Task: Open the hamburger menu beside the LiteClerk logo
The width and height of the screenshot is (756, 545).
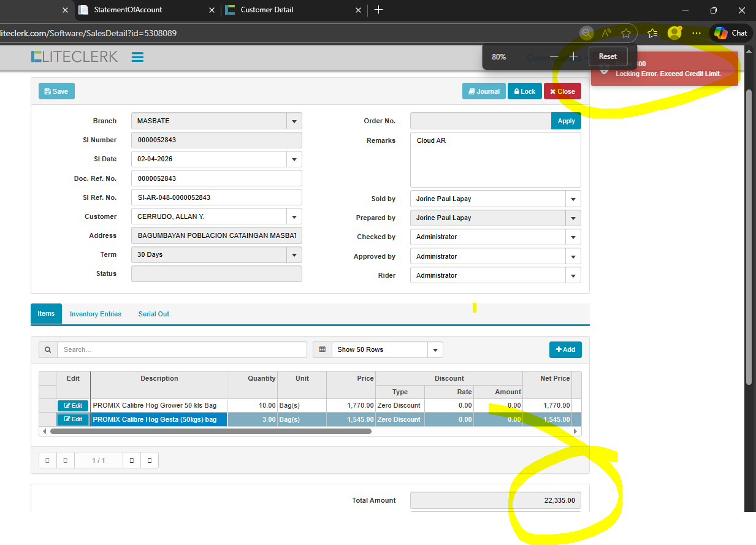Action: [x=137, y=57]
